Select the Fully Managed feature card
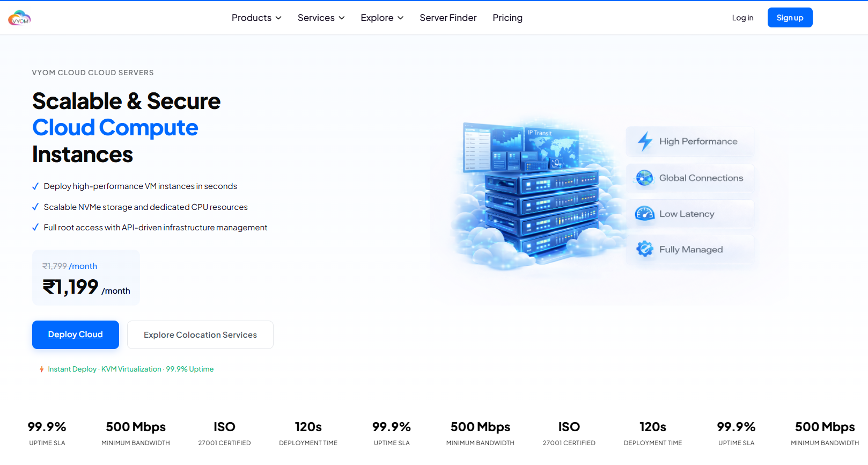This screenshot has height=465, width=868. coord(690,249)
